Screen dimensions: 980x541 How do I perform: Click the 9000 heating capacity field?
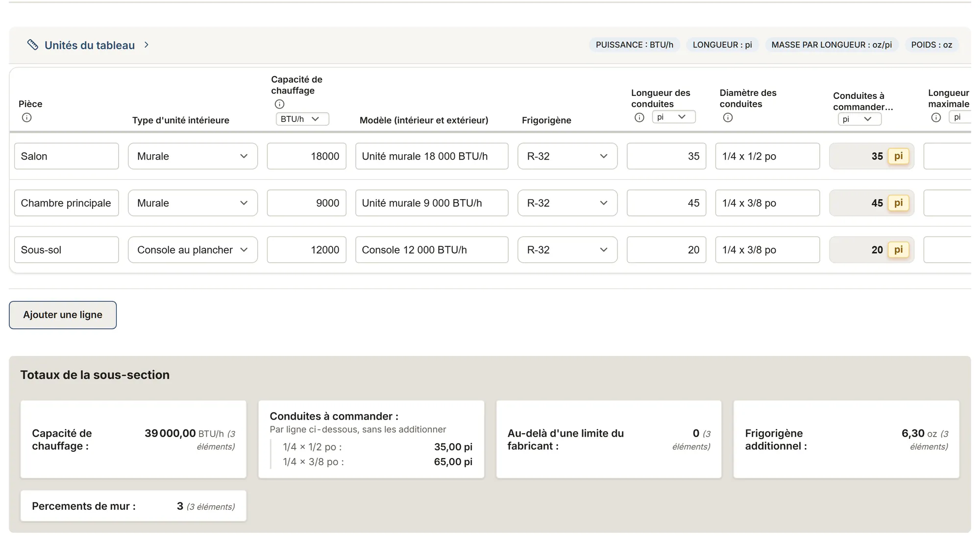click(x=307, y=203)
